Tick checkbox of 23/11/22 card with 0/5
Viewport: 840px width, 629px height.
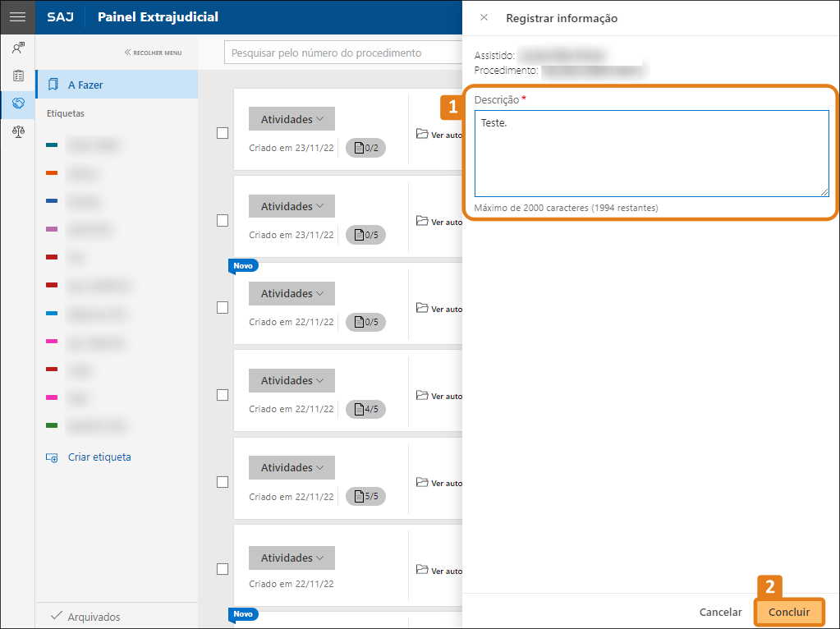[x=223, y=220]
